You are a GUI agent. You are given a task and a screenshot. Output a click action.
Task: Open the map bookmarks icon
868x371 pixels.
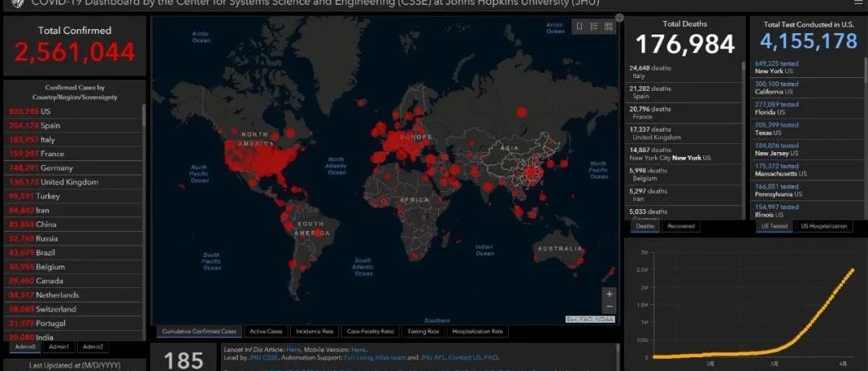click(579, 26)
